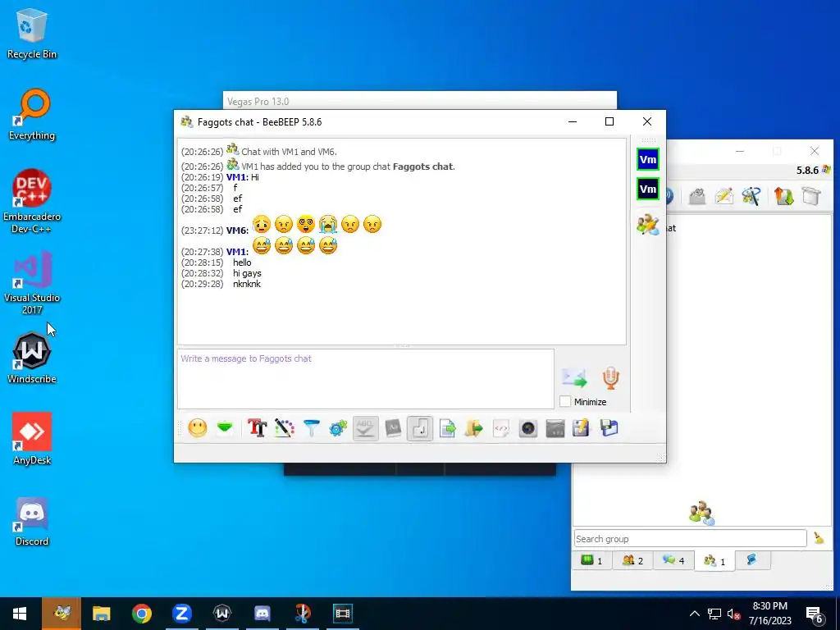Open the emoticon picker smiley face

(197, 428)
